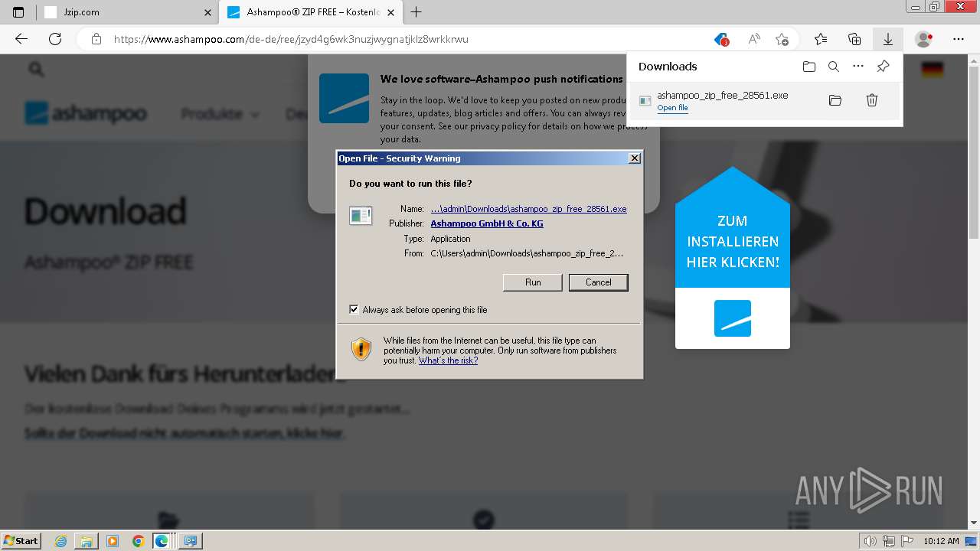Click the file name path link in dialog
The width and height of the screenshot is (980, 551).
528,209
